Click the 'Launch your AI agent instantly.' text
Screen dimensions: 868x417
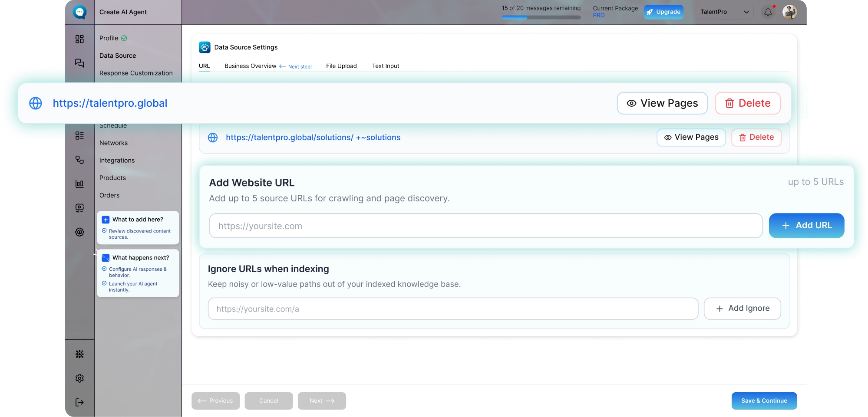133,287
